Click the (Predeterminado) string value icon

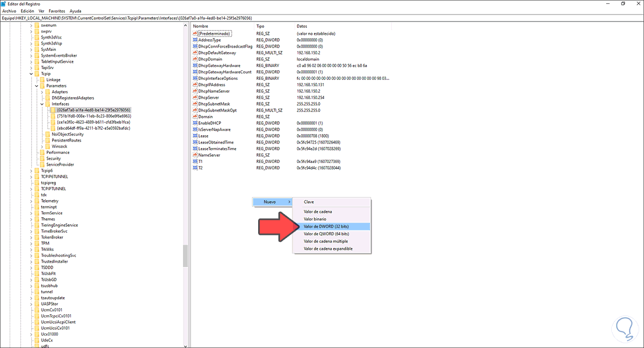[195, 33]
